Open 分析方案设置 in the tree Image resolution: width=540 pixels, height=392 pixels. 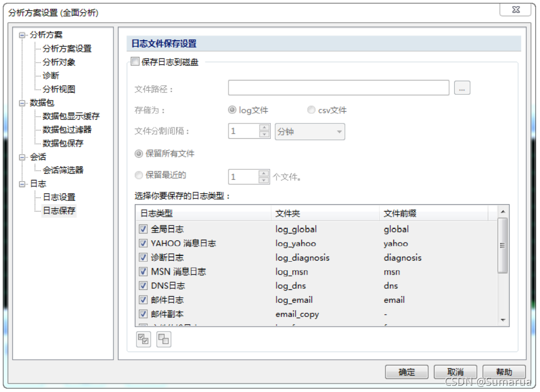click(67, 49)
